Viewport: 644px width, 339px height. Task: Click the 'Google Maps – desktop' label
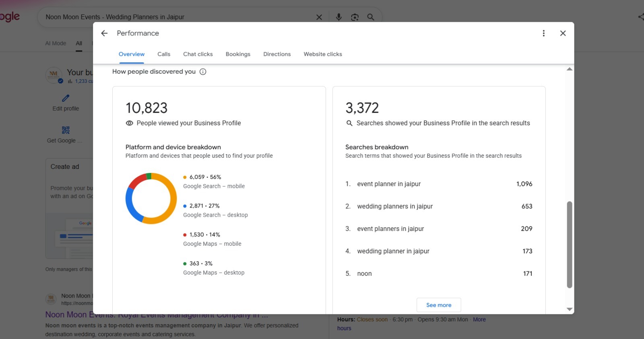tap(214, 273)
